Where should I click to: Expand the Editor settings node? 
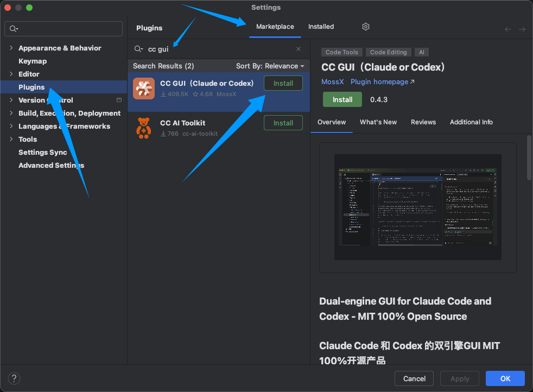(11, 74)
